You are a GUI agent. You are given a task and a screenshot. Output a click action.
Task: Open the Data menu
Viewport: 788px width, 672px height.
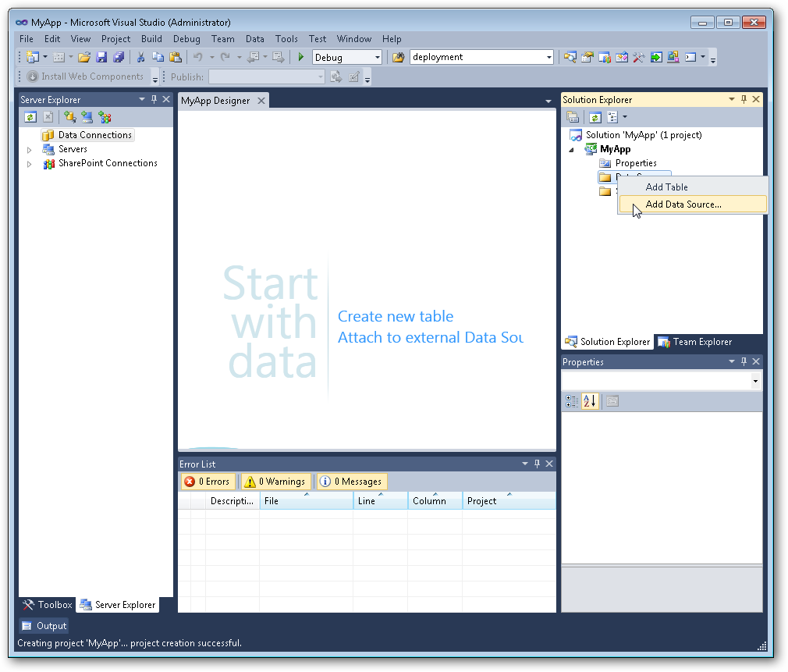(x=254, y=38)
